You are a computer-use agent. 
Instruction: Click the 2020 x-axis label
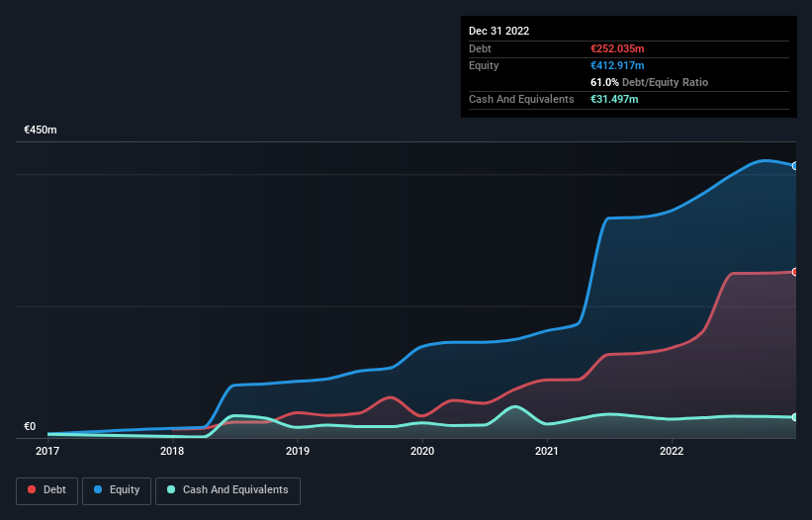coord(422,451)
